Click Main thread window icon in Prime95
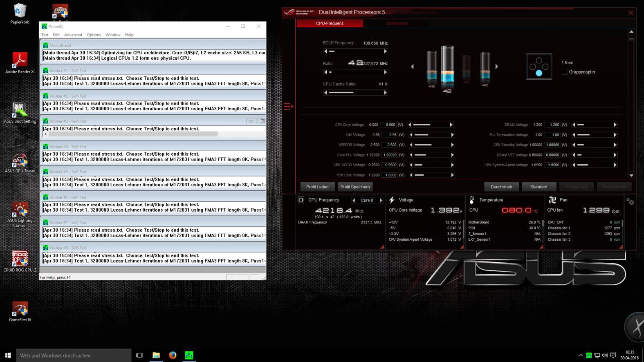Screen dimensions: 644x362 [45, 45]
